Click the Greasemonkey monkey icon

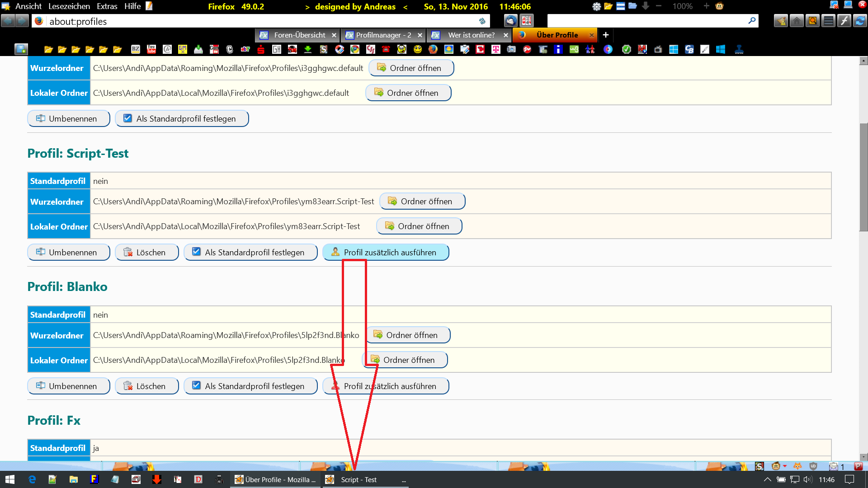tap(719, 6)
